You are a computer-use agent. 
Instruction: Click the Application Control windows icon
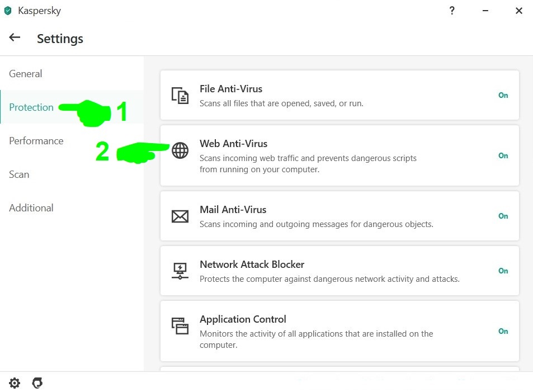180,325
